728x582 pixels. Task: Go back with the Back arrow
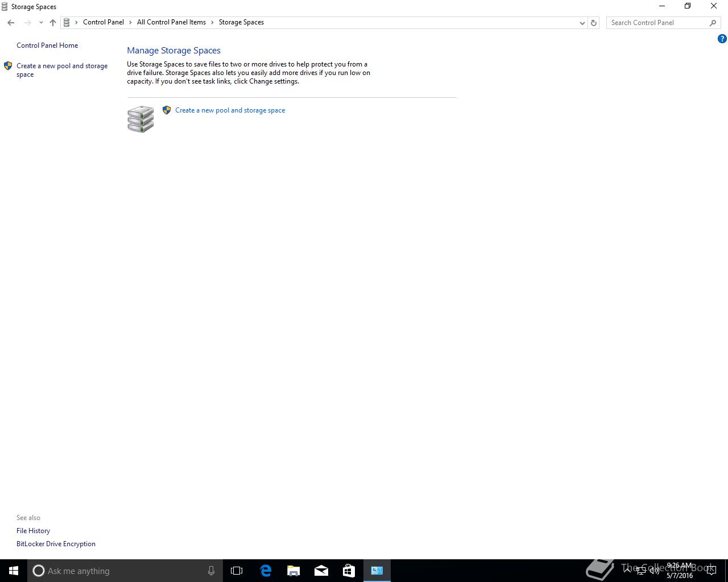pyautogui.click(x=11, y=23)
